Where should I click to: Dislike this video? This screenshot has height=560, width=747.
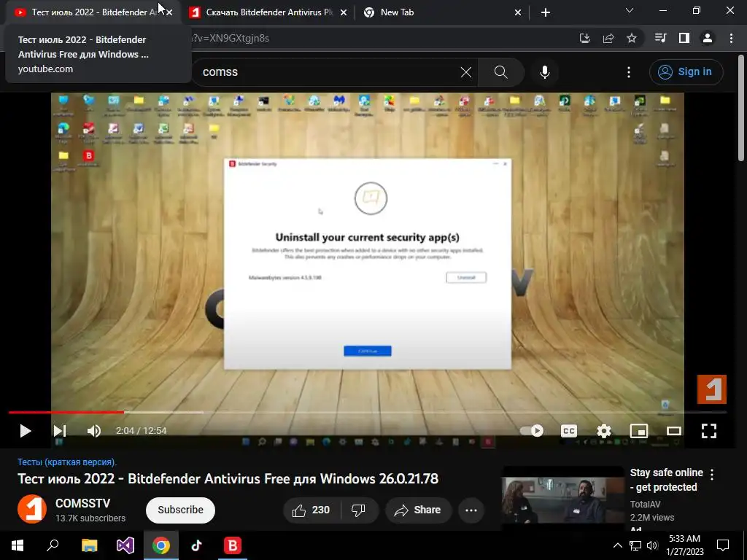[358, 510]
